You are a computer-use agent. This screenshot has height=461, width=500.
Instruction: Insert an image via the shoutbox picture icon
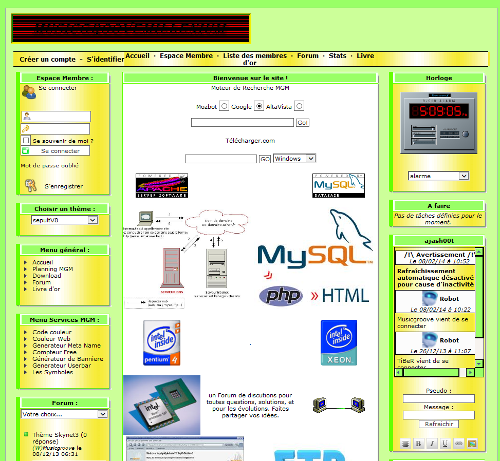(472, 444)
